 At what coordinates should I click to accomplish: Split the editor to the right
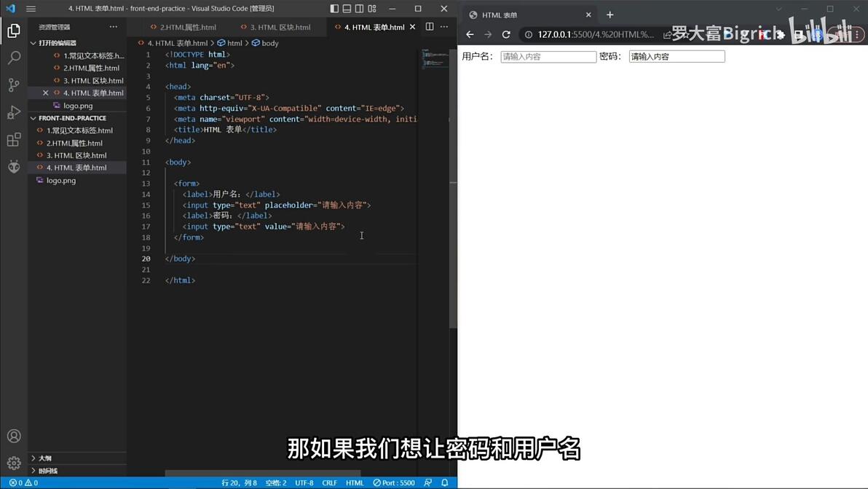coord(430,26)
